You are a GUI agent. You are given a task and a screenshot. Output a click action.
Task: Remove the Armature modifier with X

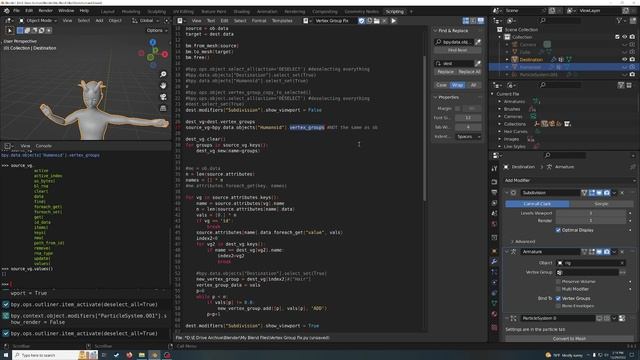click(x=622, y=252)
